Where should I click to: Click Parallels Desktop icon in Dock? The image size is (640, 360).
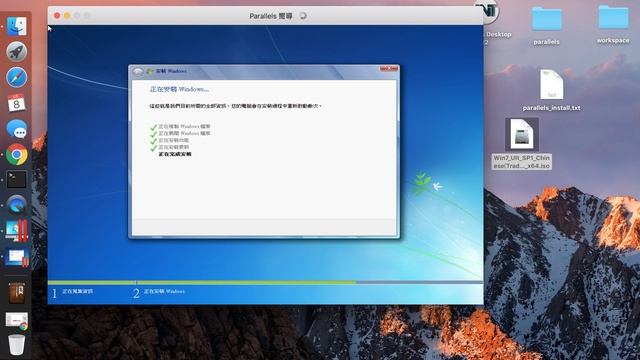click(17, 231)
